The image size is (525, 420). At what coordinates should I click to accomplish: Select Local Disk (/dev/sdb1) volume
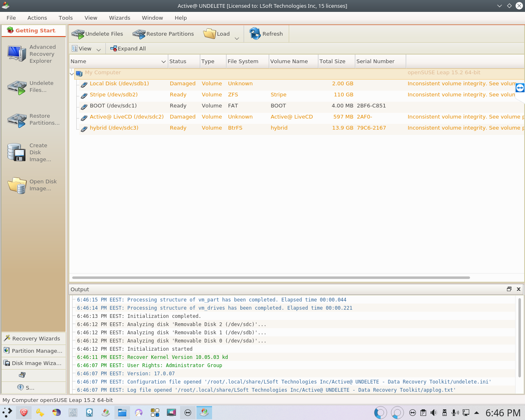coord(119,84)
